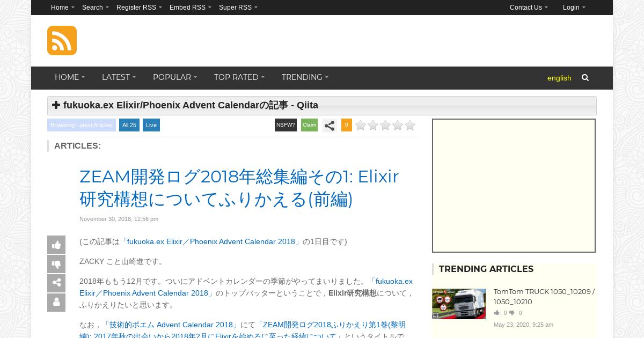
Task: Click the November 30, 2018 article timestamp
Action: point(119,219)
